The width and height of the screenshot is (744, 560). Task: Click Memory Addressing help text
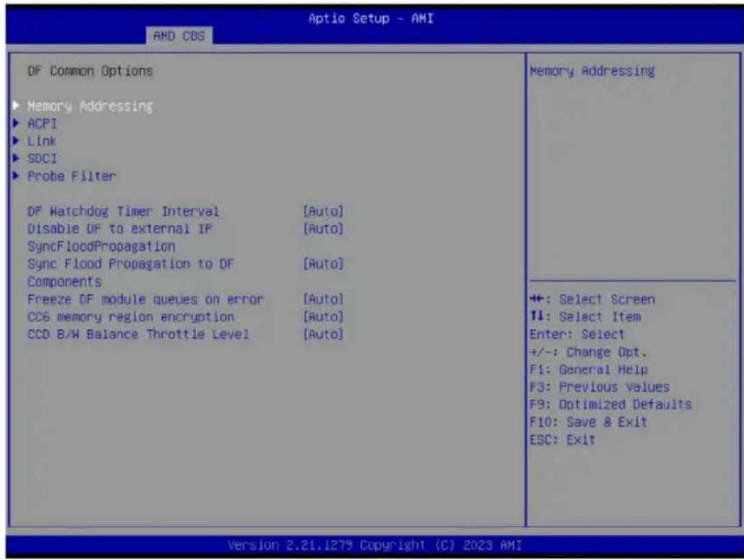point(592,71)
